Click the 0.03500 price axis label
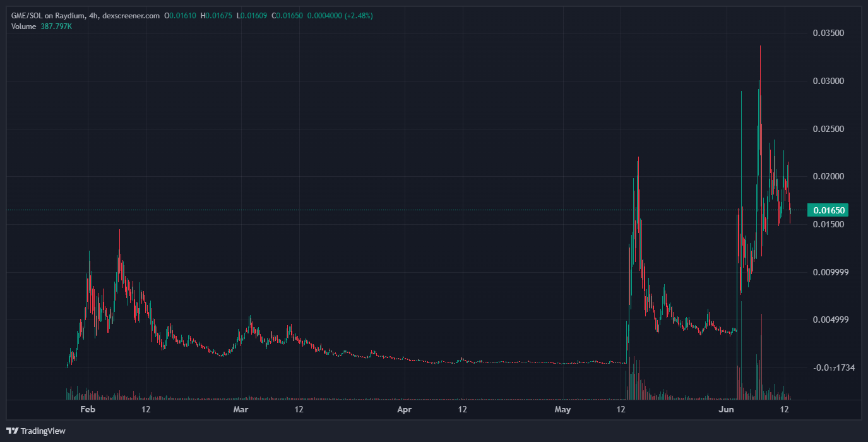Image resolution: width=868 pixels, height=442 pixels. pyautogui.click(x=829, y=33)
